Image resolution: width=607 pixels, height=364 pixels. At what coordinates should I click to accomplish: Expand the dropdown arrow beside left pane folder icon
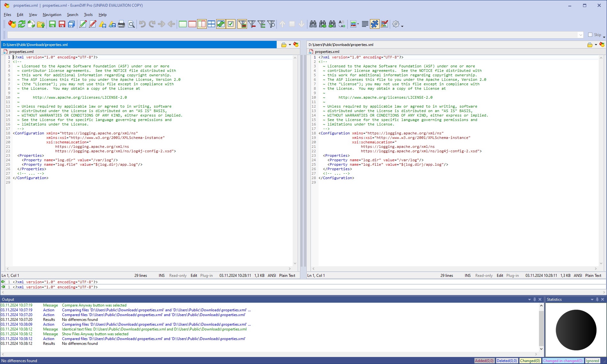click(x=290, y=45)
